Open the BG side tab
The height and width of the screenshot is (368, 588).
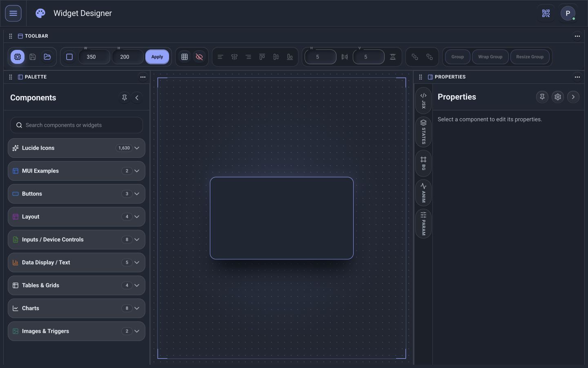tap(423, 164)
